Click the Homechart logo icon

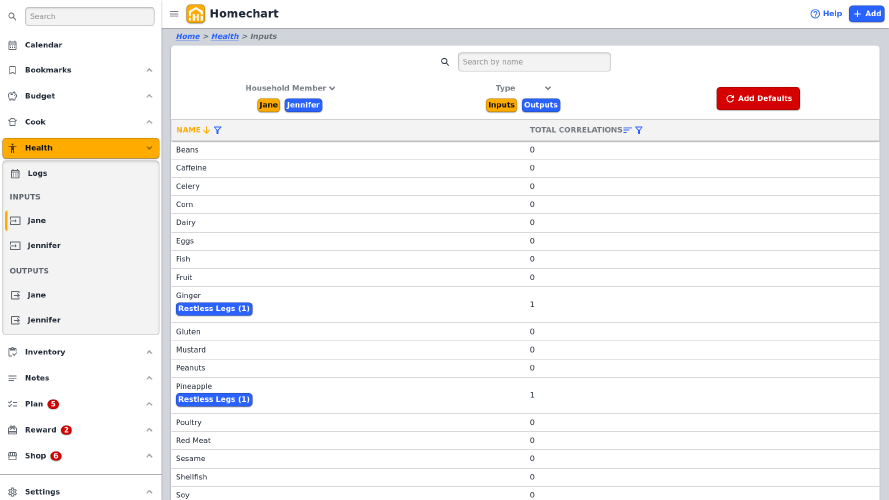195,14
